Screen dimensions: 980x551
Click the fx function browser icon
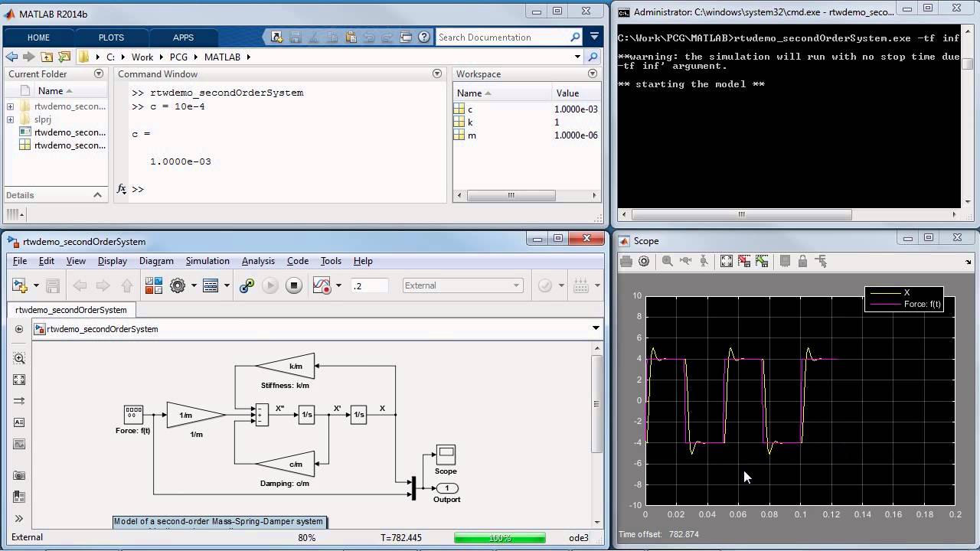coord(122,189)
